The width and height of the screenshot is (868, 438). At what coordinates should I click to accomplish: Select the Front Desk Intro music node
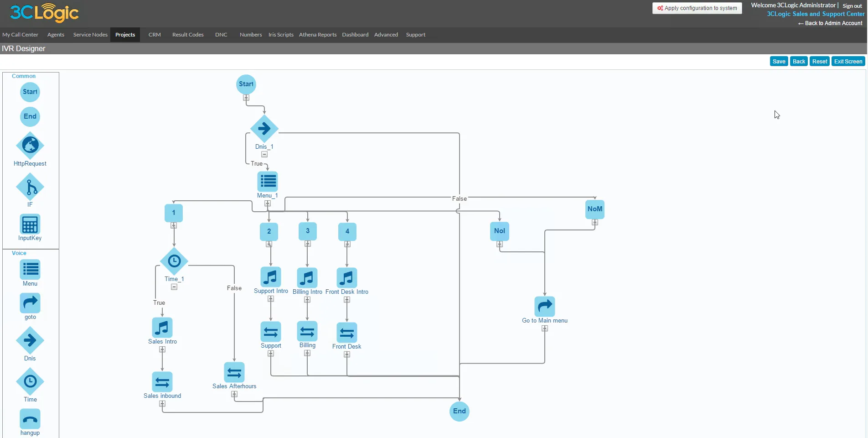point(347,278)
